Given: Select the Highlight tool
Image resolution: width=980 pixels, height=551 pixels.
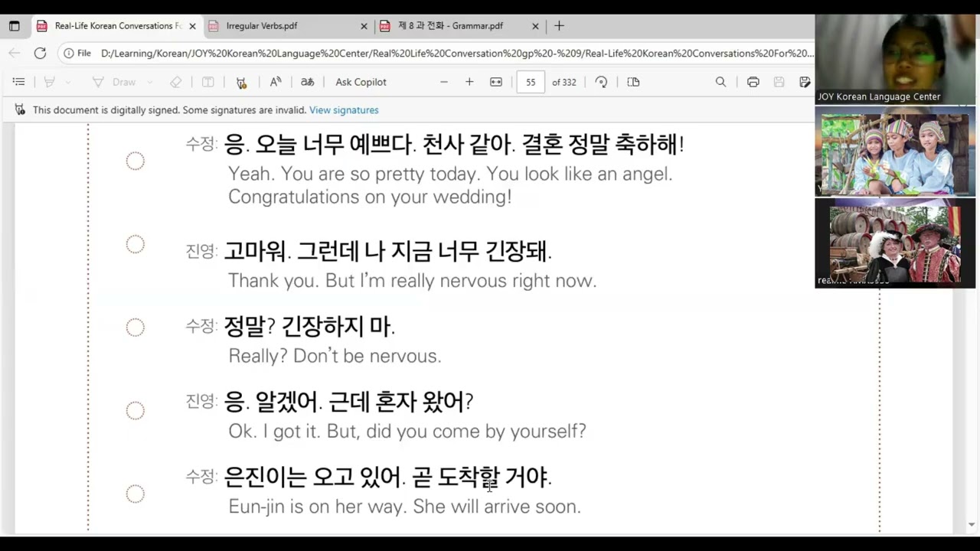Looking at the screenshot, I should (49, 82).
